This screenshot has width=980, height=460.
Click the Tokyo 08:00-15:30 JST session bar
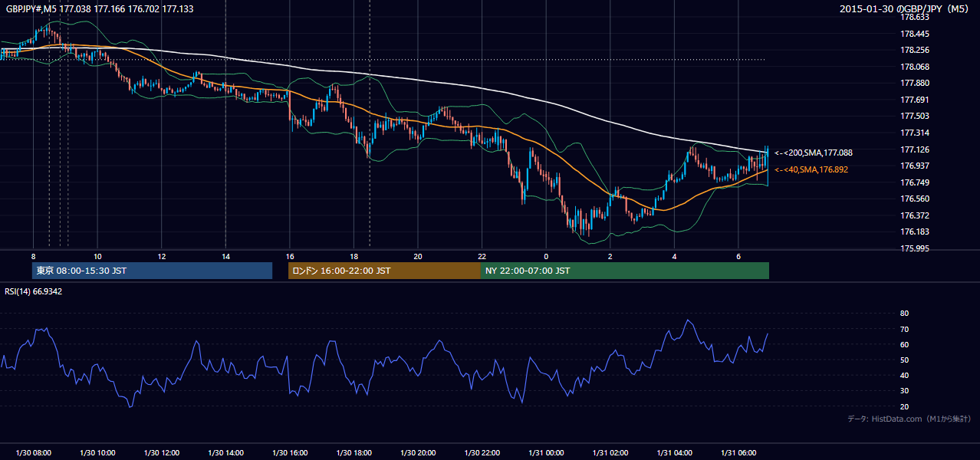click(152, 271)
